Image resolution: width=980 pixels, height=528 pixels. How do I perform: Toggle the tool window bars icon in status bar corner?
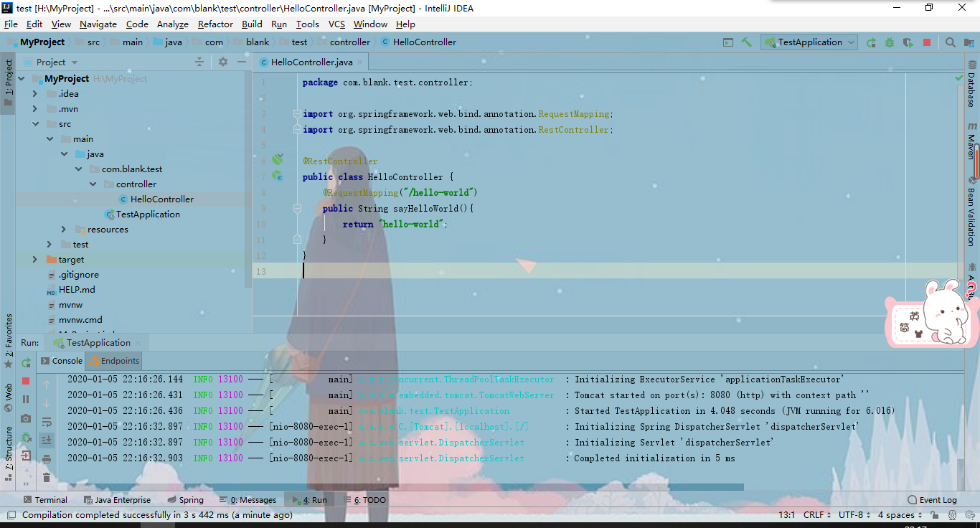click(11, 515)
